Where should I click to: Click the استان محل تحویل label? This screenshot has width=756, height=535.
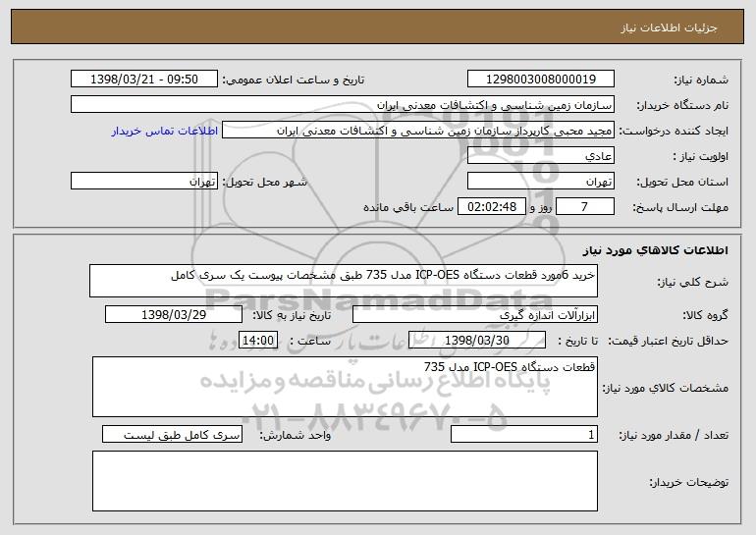pos(682,183)
